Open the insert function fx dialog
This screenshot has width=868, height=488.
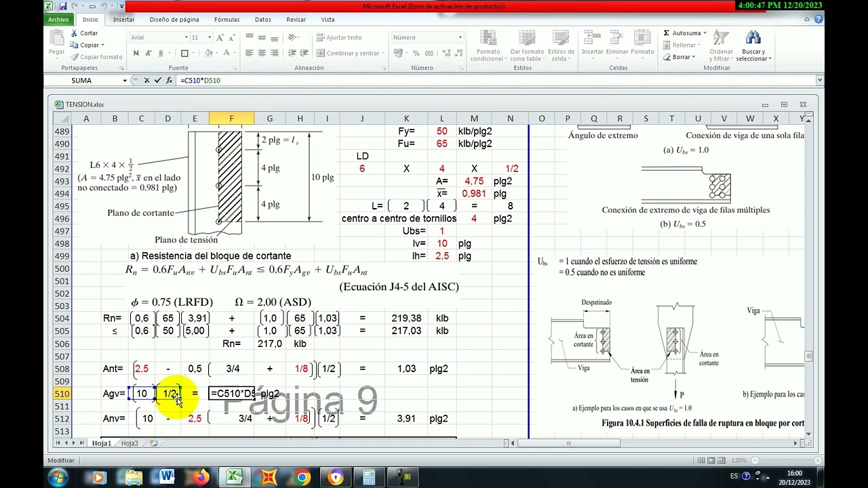coord(170,80)
